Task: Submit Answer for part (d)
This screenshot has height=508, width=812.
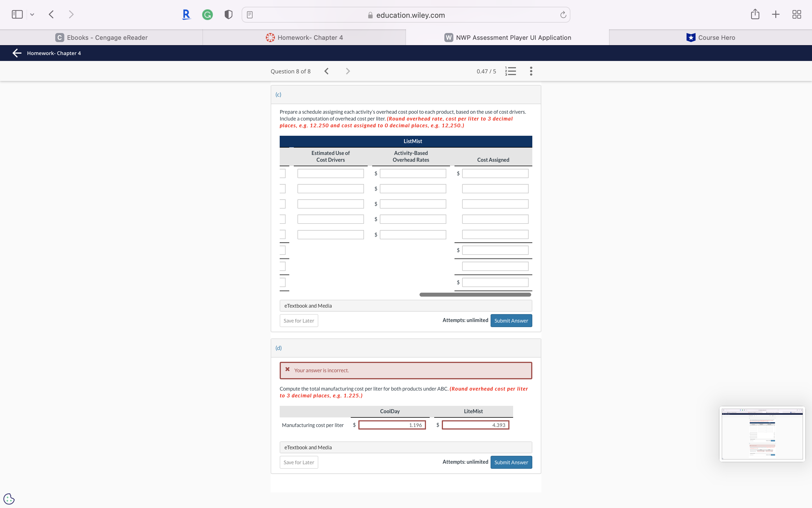Action: (x=511, y=462)
